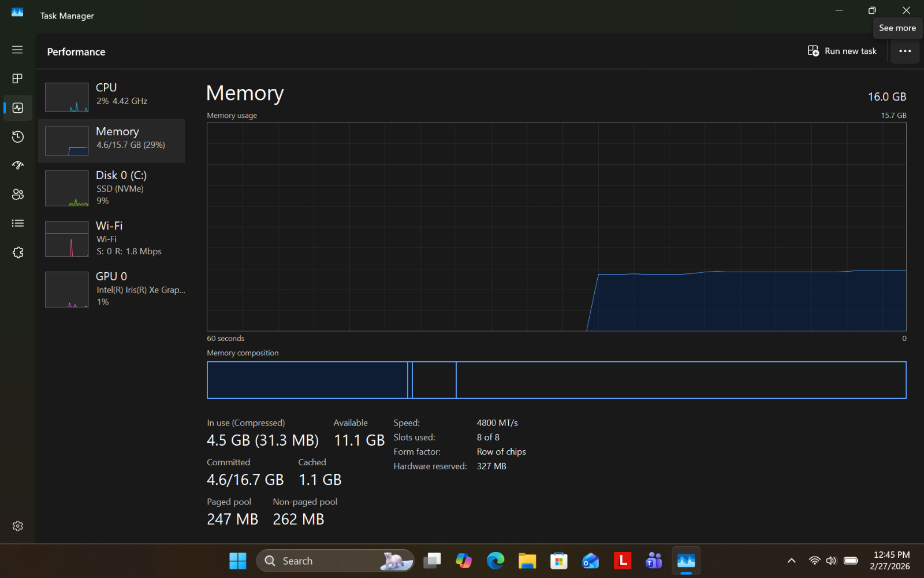924x578 pixels.
Task: Click the Run new task button label
Action: tap(851, 51)
